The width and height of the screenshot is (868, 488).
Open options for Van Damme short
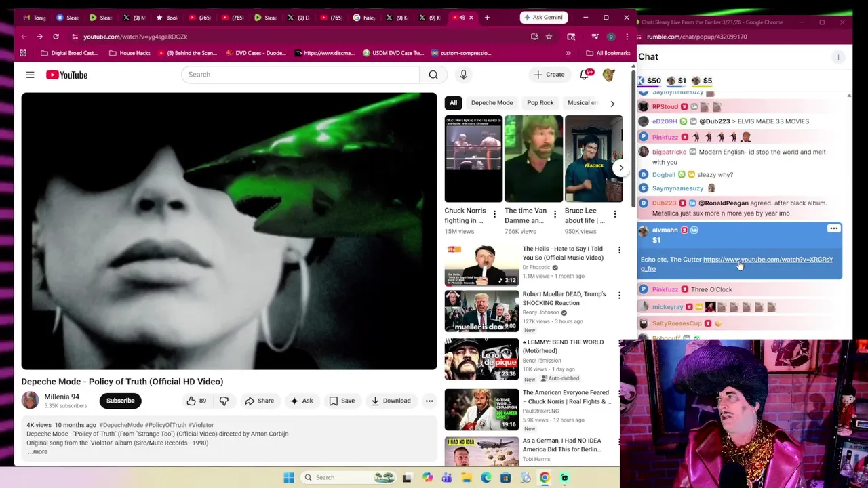pyautogui.click(x=555, y=215)
